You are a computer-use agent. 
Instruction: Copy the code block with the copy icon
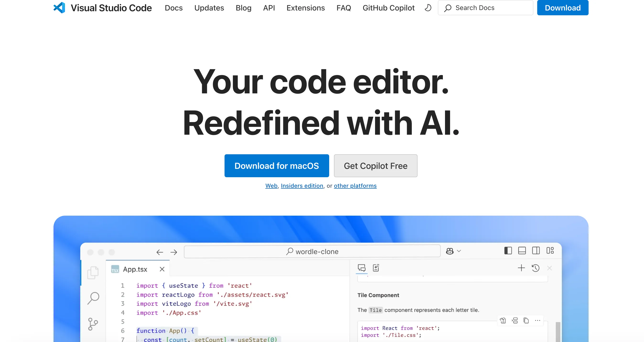coord(526,320)
